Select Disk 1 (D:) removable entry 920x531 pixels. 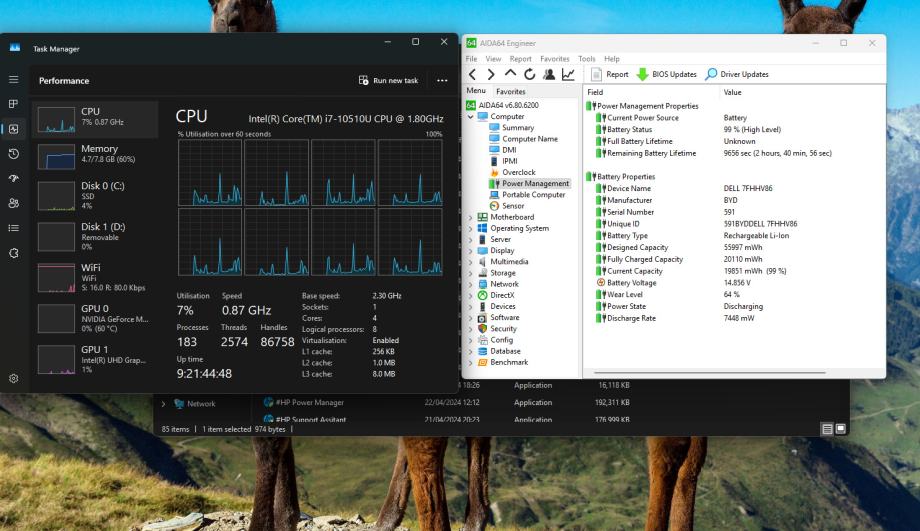click(95, 236)
